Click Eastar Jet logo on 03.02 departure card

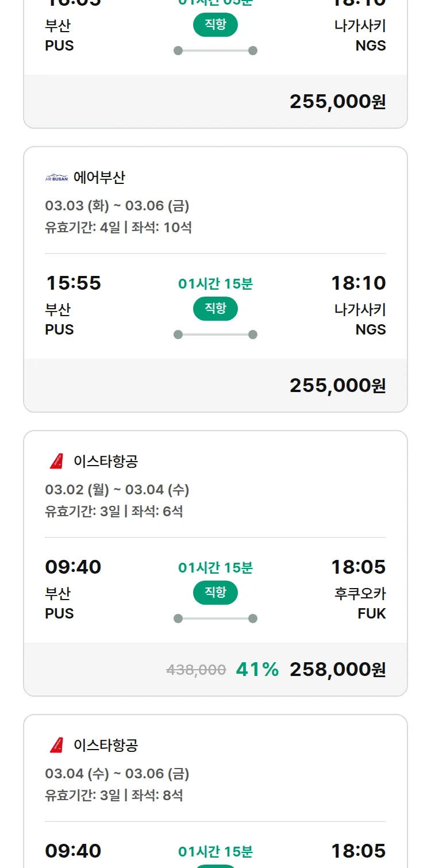pos(56,461)
